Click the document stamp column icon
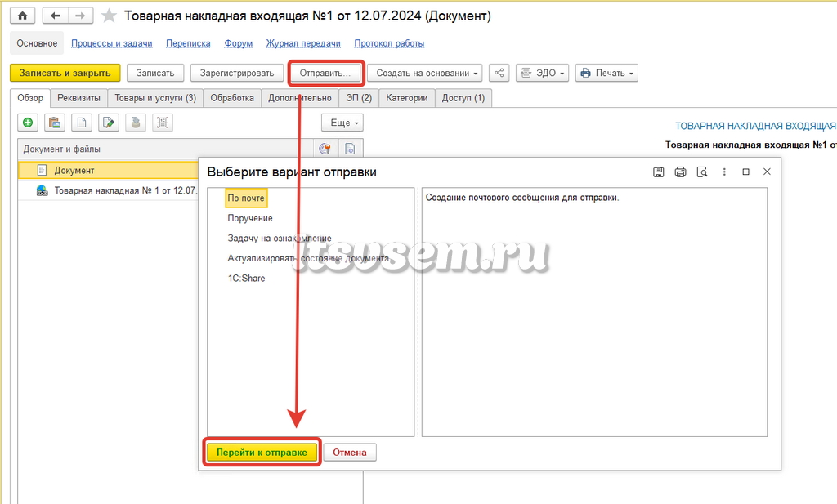837x504 pixels. pyautogui.click(x=350, y=149)
